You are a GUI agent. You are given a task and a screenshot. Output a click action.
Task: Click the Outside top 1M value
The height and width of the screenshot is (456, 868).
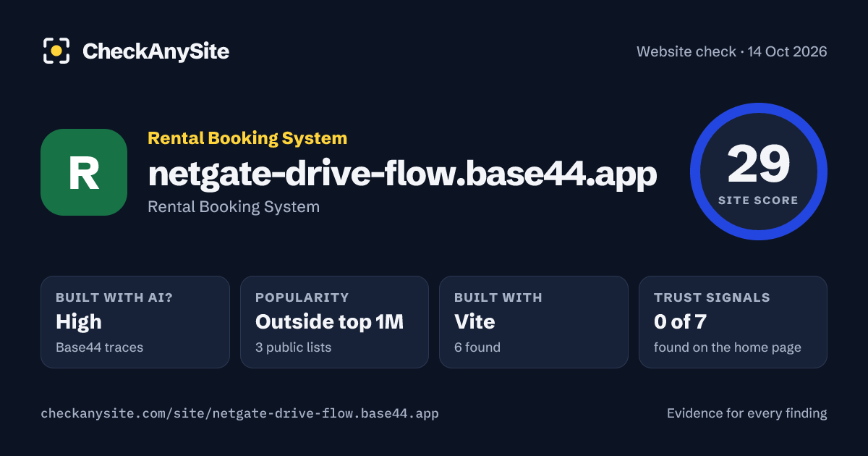click(329, 322)
